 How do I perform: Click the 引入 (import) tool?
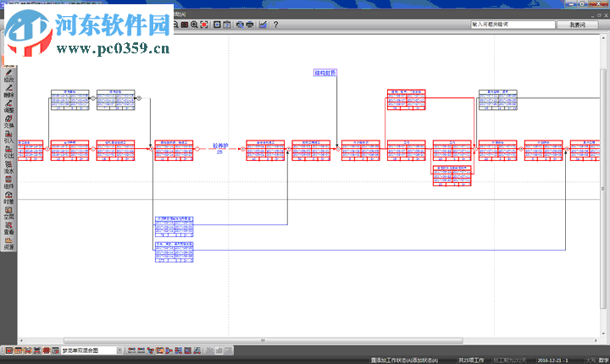(x=8, y=136)
